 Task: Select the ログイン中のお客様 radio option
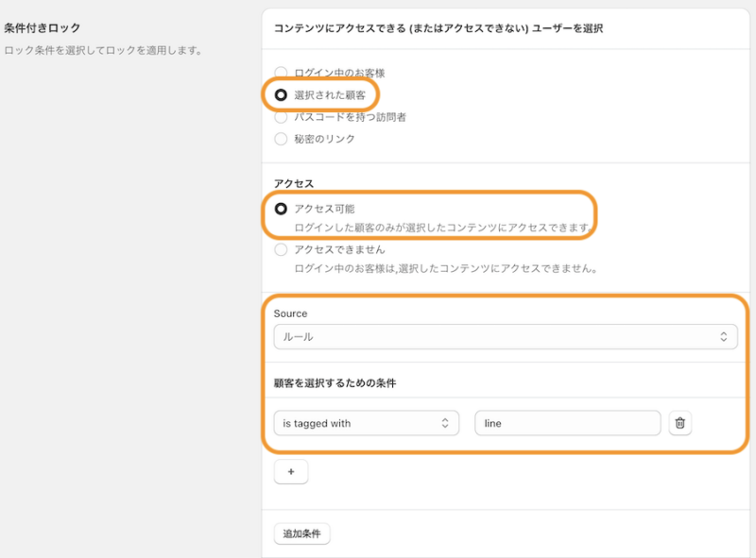click(x=281, y=73)
